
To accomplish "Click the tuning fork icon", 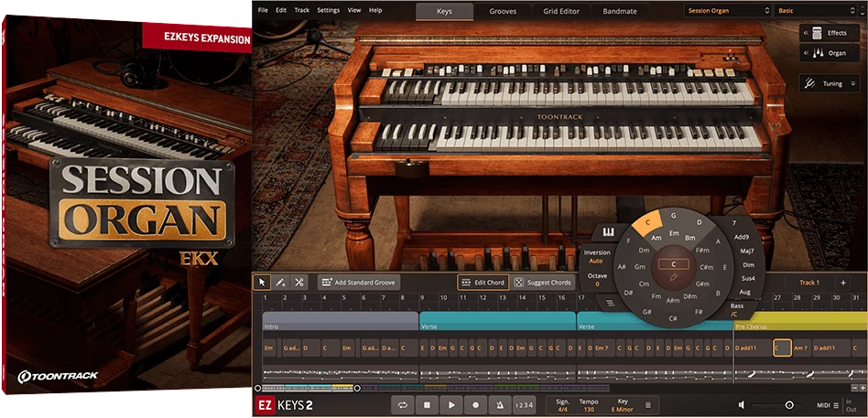I will (x=810, y=83).
